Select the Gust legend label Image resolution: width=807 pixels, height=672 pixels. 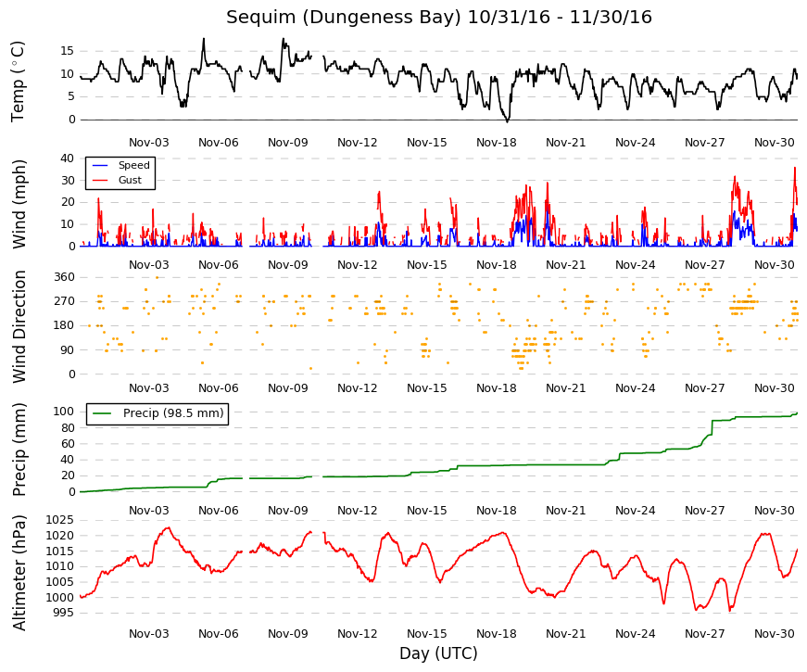tap(130, 180)
